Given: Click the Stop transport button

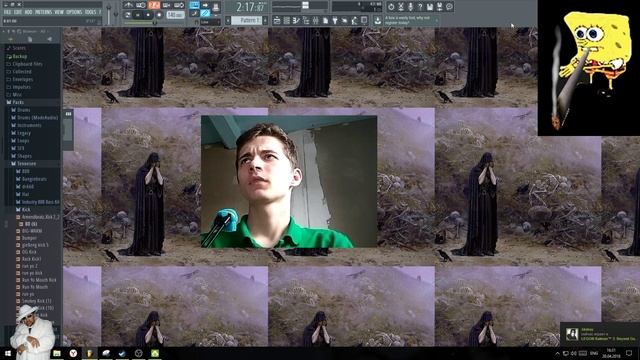Looking at the screenshot, I should point(149,15).
